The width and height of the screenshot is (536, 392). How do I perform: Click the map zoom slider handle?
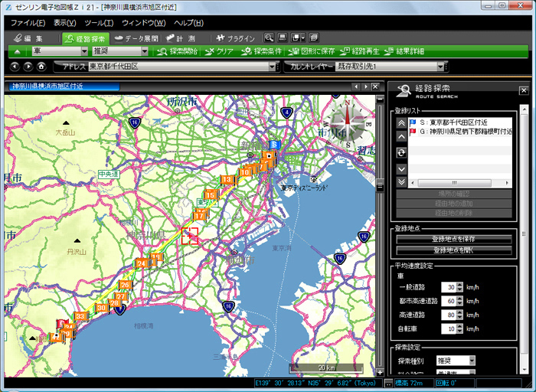pyautogui.click(x=380, y=187)
